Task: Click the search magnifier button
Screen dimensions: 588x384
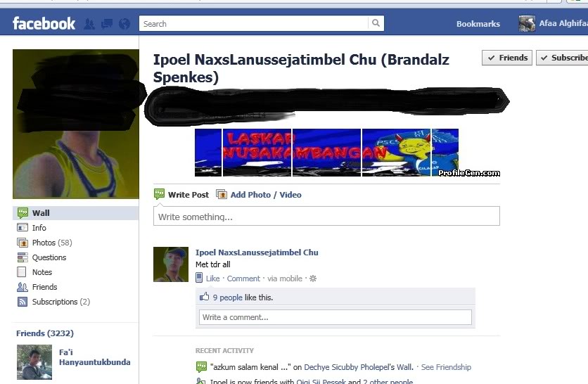Action: [x=376, y=23]
